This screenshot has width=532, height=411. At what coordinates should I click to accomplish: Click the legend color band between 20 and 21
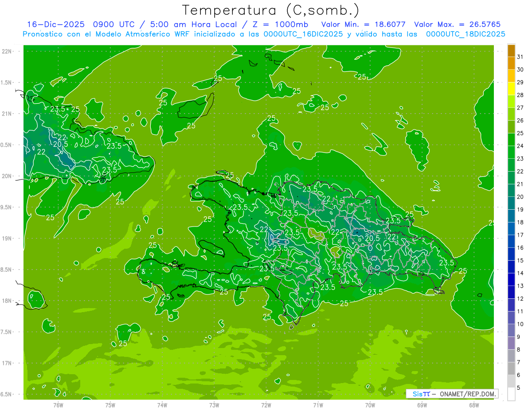pos(512,191)
